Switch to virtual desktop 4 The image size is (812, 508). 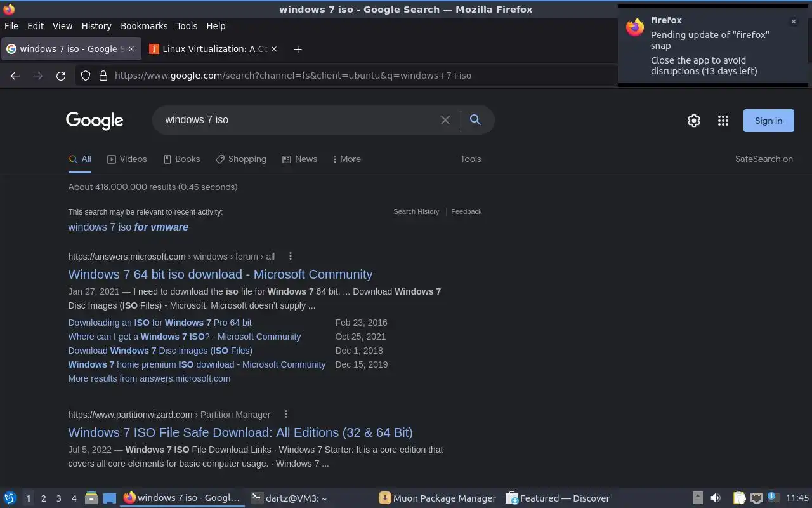click(74, 498)
